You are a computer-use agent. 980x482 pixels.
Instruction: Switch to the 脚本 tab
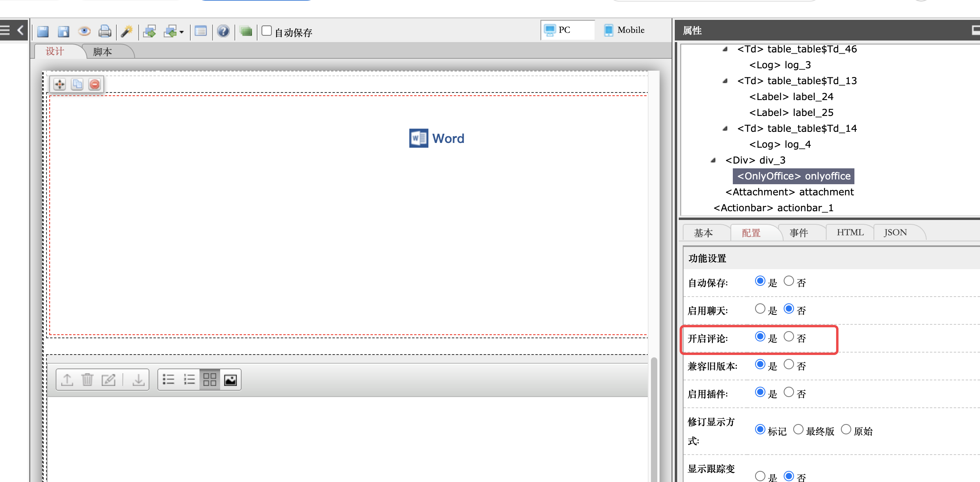tap(103, 52)
